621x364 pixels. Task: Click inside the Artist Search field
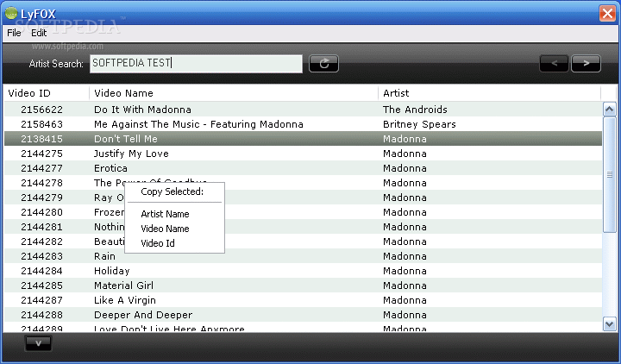[196, 63]
